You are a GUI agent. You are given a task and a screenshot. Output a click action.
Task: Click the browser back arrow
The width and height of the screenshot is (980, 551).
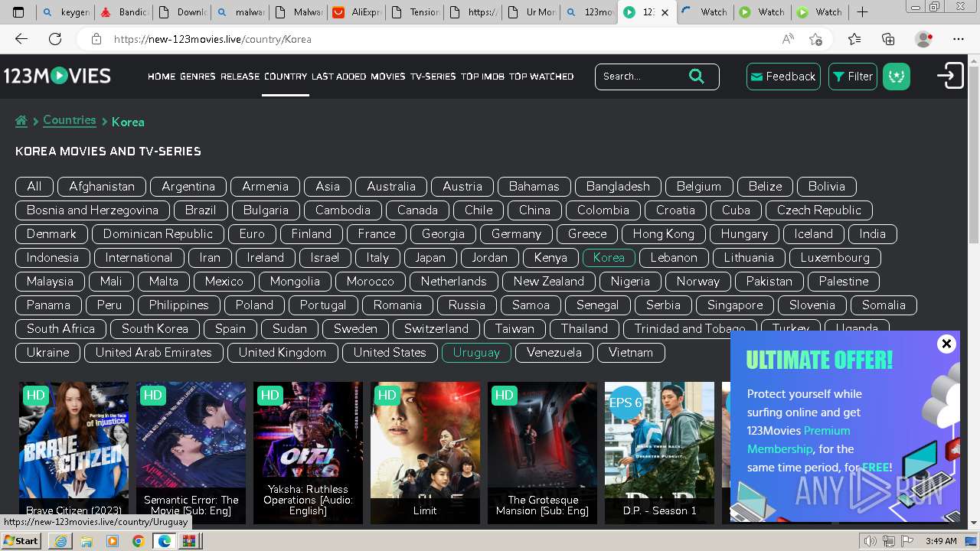click(21, 39)
